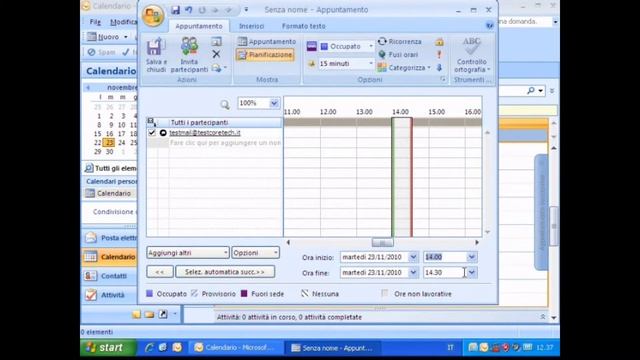Click the << previous auto-pick button
640x360 pixels.
160,272
